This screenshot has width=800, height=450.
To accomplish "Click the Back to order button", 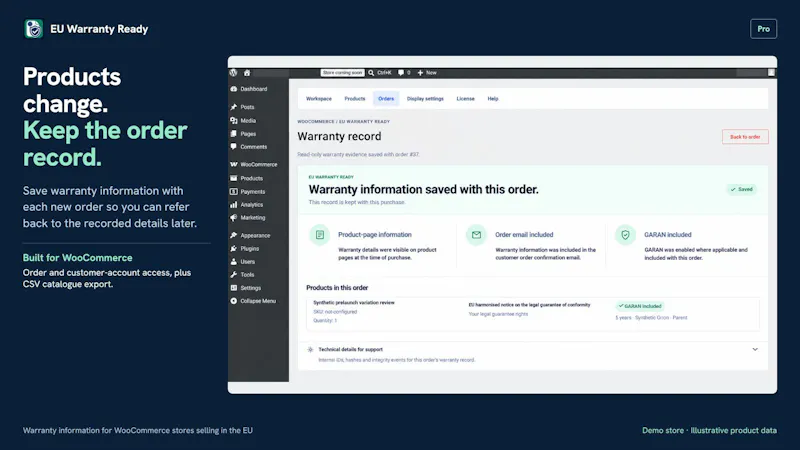I will [x=745, y=137].
